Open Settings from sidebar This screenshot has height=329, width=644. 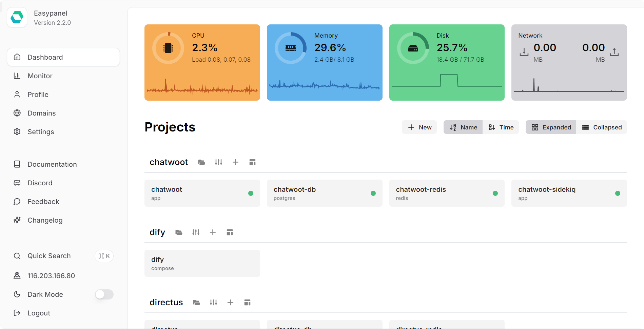pyautogui.click(x=63, y=132)
